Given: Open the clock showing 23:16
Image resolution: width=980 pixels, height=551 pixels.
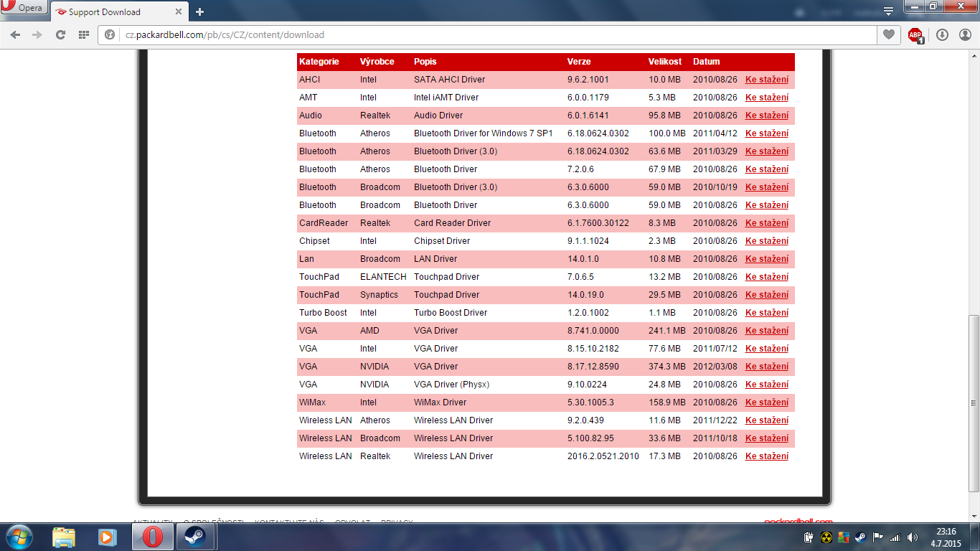Looking at the screenshot, I should tap(947, 537).
